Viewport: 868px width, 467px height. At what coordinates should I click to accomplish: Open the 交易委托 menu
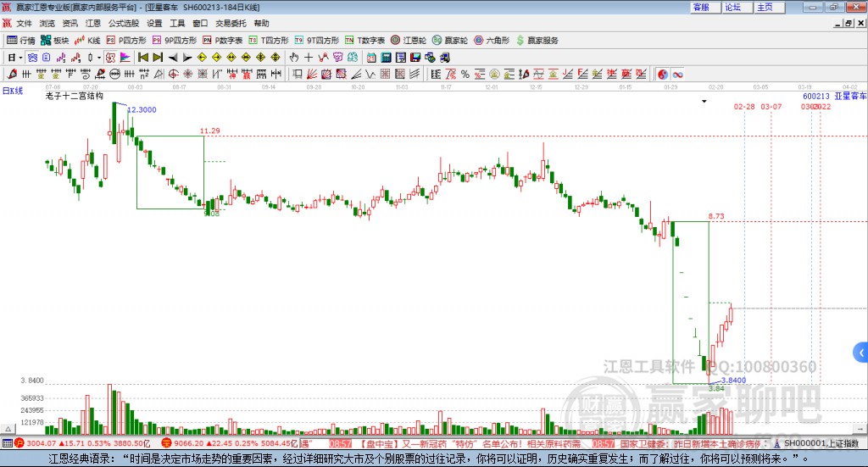click(231, 23)
